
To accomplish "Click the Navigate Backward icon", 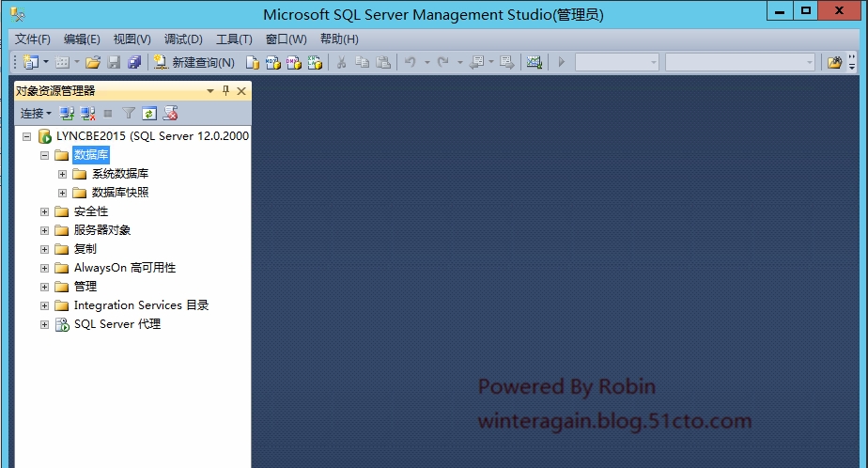I will pyautogui.click(x=476, y=62).
